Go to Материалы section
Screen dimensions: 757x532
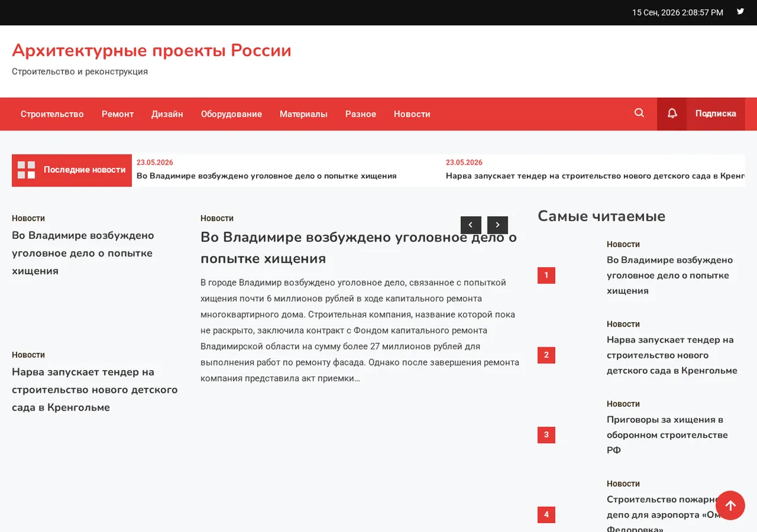pos(303,114)
